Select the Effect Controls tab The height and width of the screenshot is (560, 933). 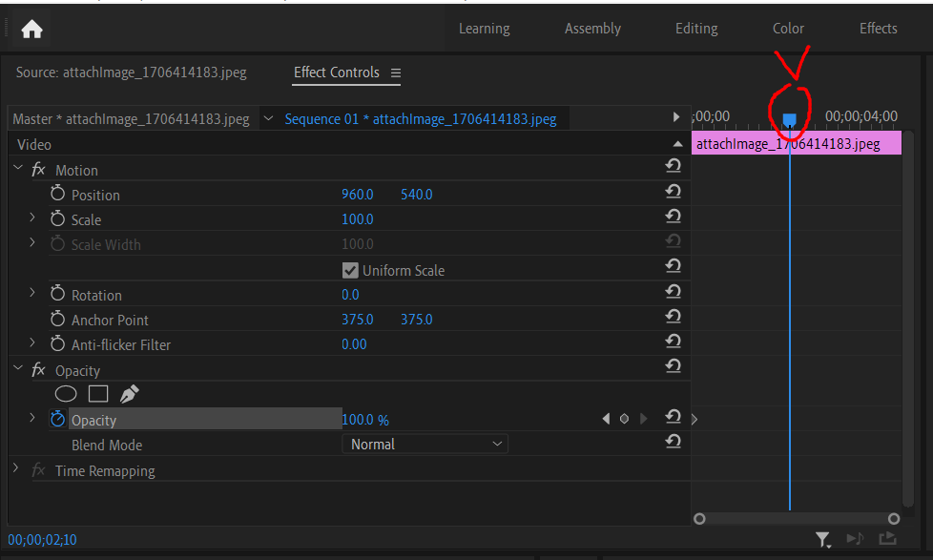click(337, 73)
